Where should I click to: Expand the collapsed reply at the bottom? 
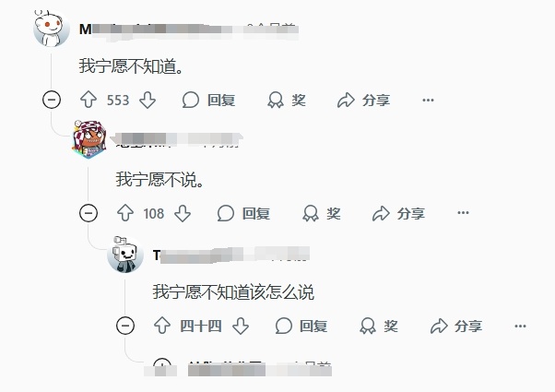click(x=162, y=363)
